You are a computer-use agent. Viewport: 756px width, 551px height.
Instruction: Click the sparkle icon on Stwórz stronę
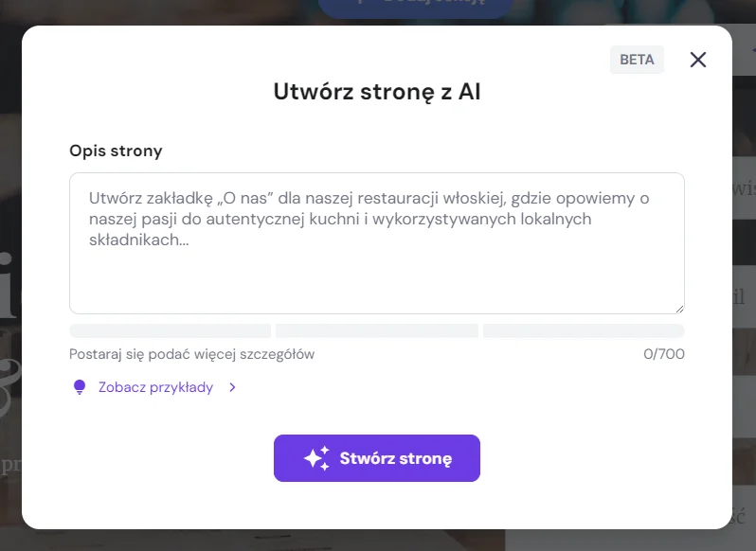pos(316,458)
